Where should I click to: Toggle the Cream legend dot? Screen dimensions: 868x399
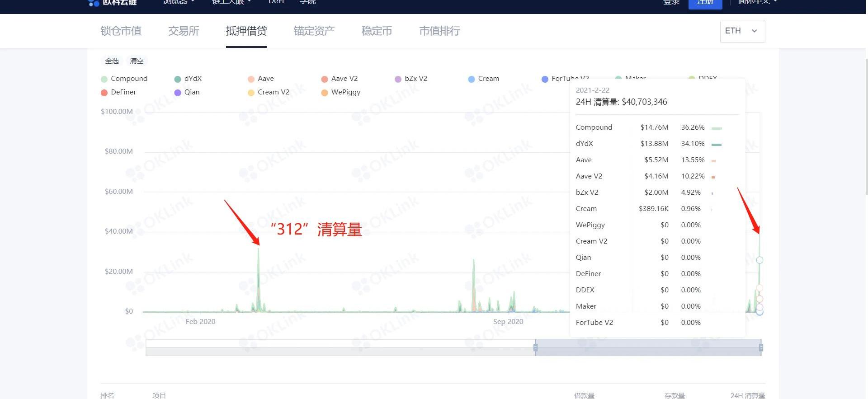pyautogui.click(x=472, y=79)
